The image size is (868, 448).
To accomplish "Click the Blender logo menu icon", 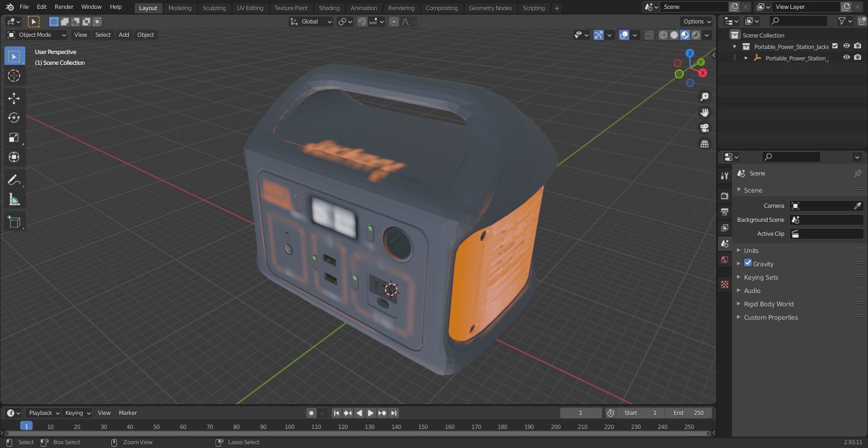I will 9,7.
